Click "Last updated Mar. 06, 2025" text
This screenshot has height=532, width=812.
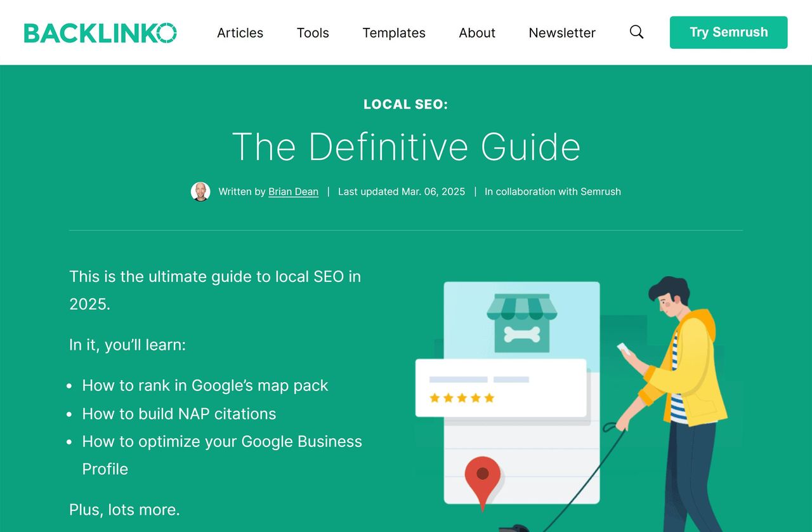(402, 192)
